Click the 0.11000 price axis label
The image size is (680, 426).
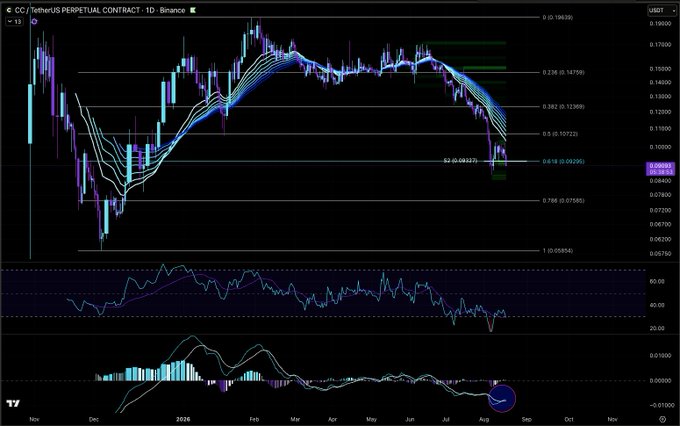click(x=660, y=129)
